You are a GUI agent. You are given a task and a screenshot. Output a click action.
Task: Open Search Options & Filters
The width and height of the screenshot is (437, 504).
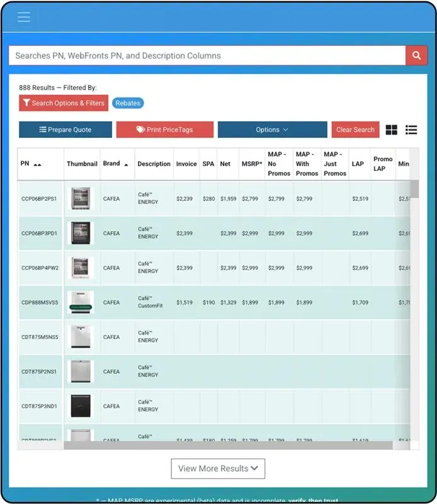pyautogui.click(x=64, y=103)
